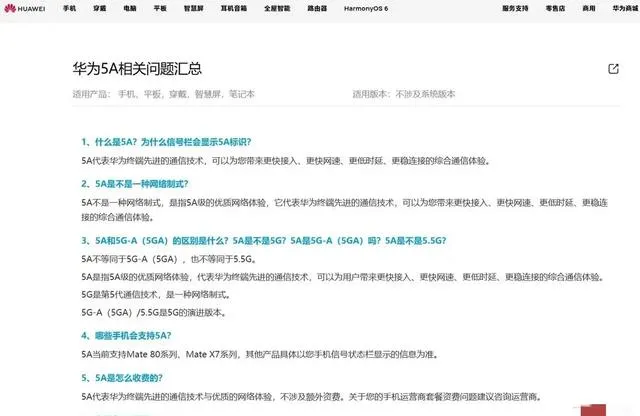Open the 手机 navigation menu
The height and width of the screenshot is (416, 640).
69,8
